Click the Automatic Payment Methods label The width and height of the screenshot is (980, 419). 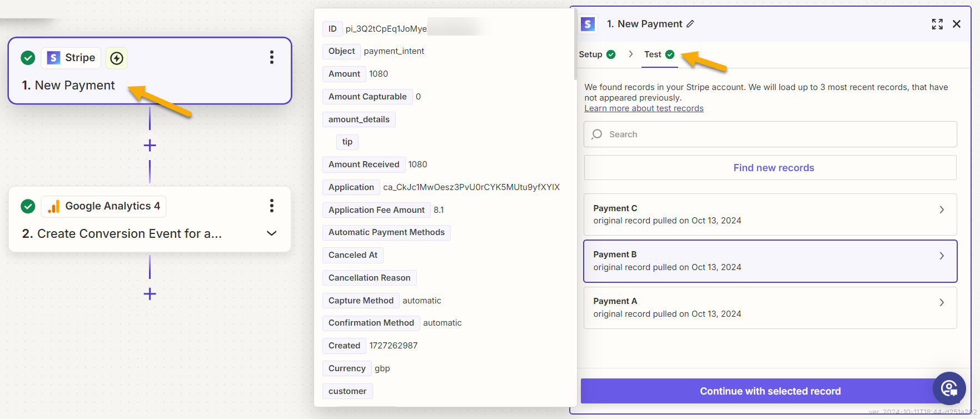pos(386,232)
